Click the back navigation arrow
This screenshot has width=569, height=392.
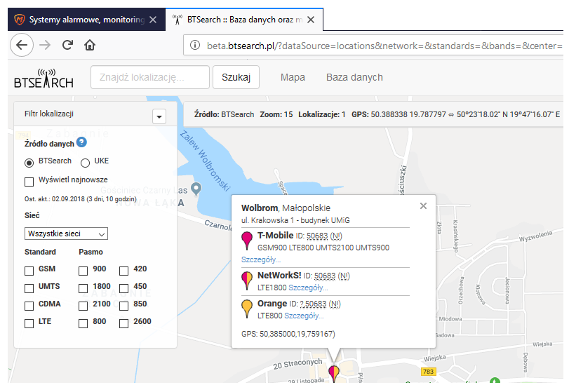(22, 46)
